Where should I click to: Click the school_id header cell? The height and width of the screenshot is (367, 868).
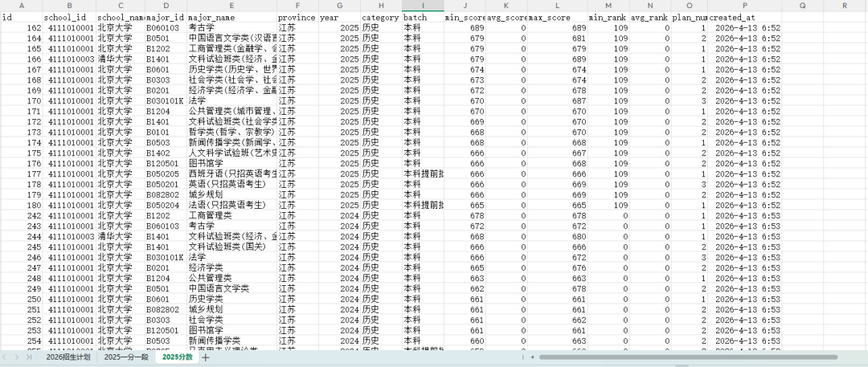pyautogui.click(x=69, y=18)
